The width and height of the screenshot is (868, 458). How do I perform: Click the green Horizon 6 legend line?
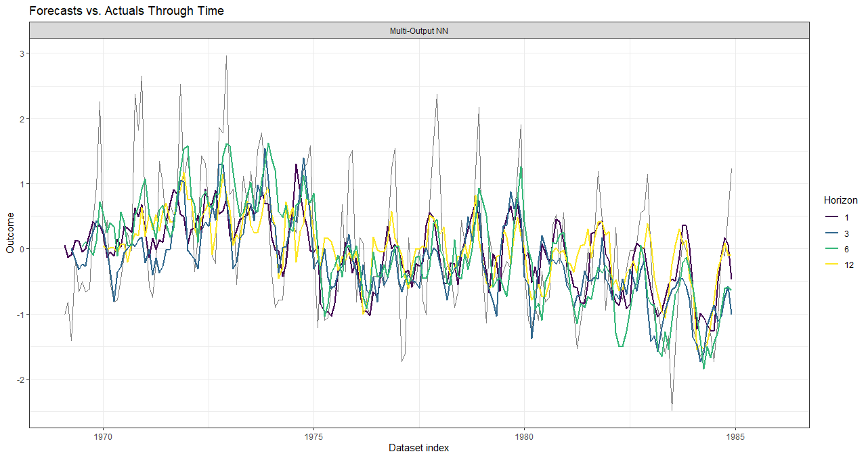click(x=831, y=250)
